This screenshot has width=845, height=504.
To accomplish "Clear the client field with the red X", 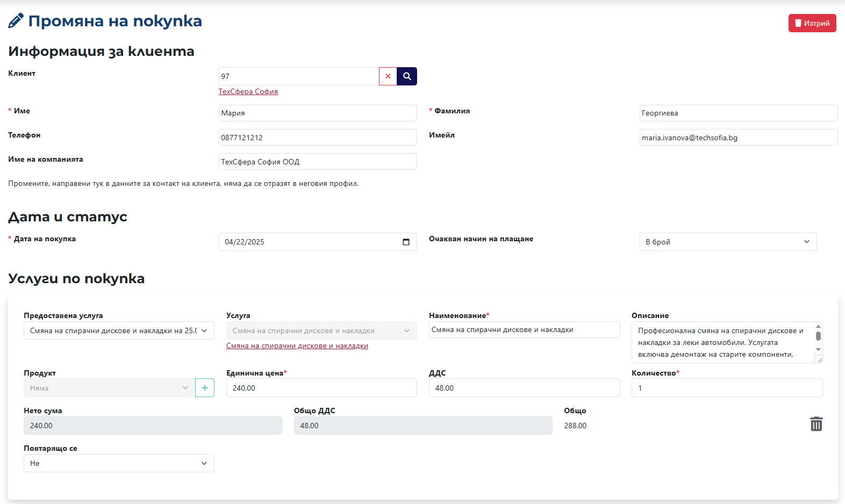I will coord(388,76).
